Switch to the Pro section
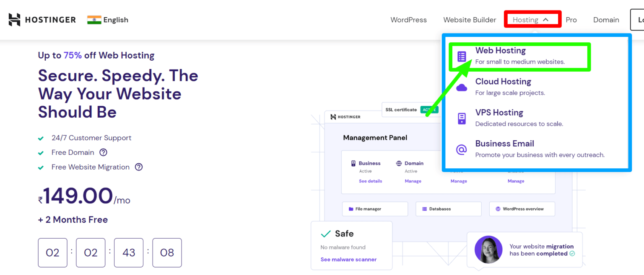 pos(571,20)
